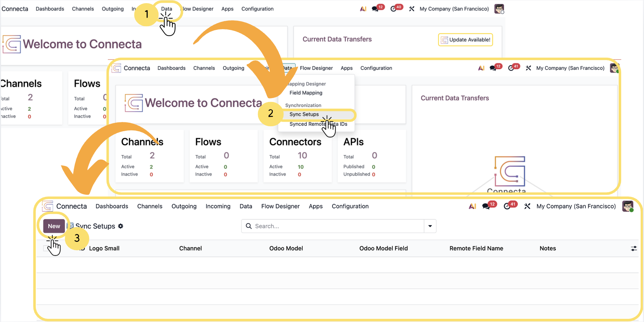Open activities clock icon in bottom Sync Setups bar
644x322 pixels.
pyautogui.click(x=507, y=206)
